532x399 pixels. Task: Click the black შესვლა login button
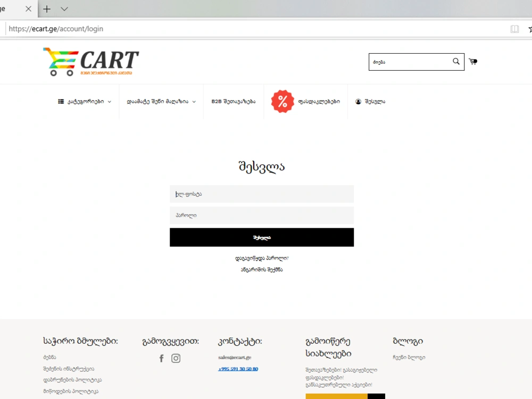[x=262, y=237]
